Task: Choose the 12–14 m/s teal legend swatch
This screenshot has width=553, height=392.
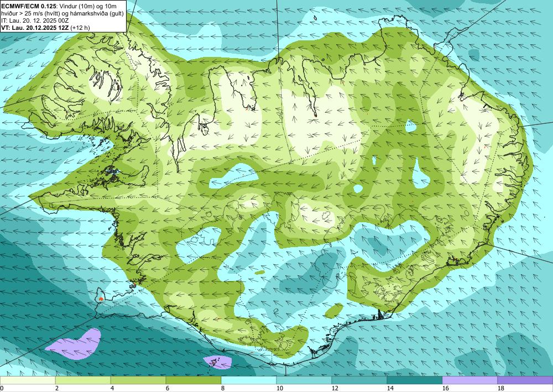Action: [x=359, y=380]
